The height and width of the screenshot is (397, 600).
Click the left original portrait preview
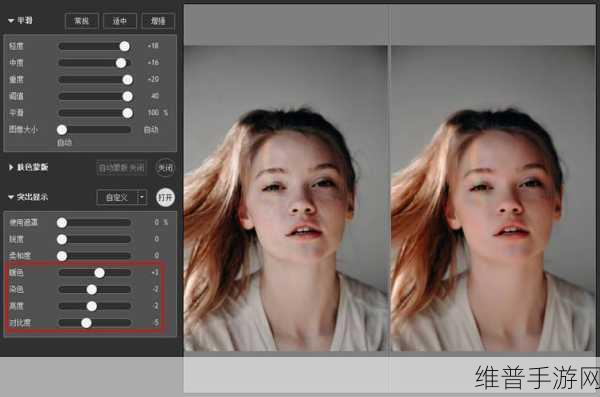tap(286, 198)
